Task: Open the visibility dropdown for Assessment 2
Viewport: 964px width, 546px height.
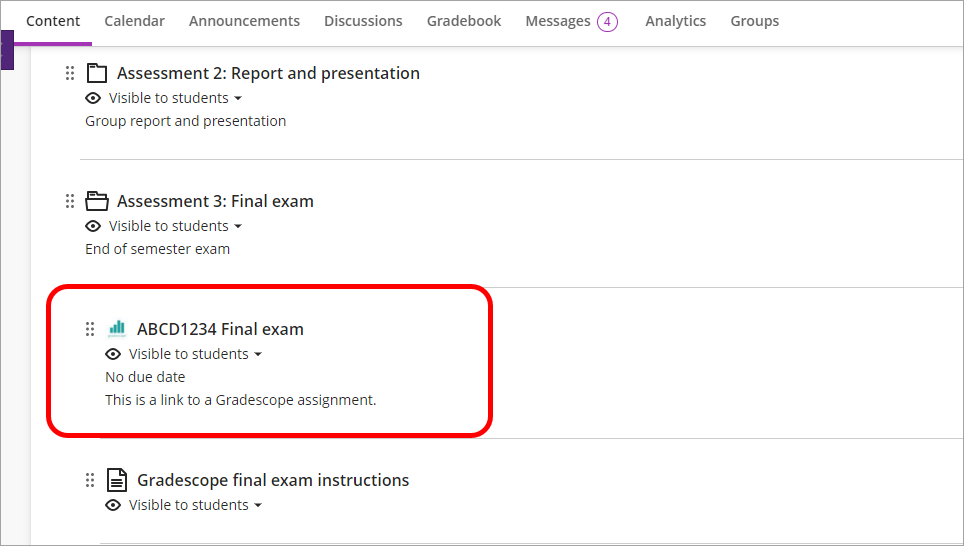Action: coord(238,98)
